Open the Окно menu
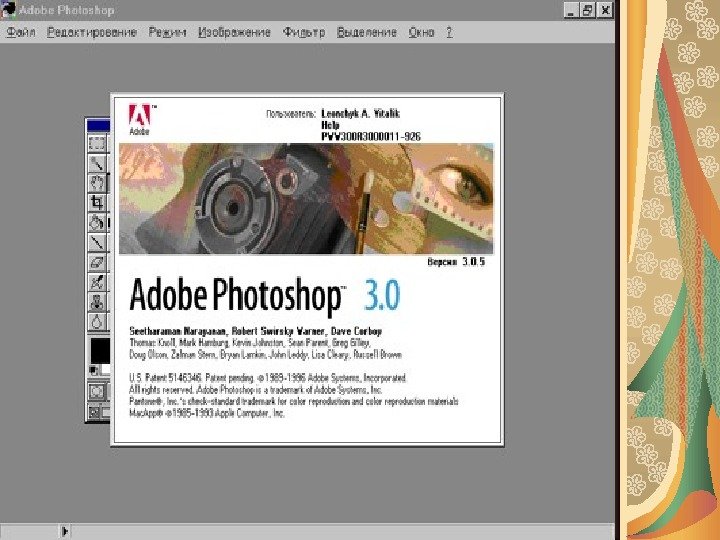Image resolution: width=720 pixels, height=540 pixels. point(421,32)
